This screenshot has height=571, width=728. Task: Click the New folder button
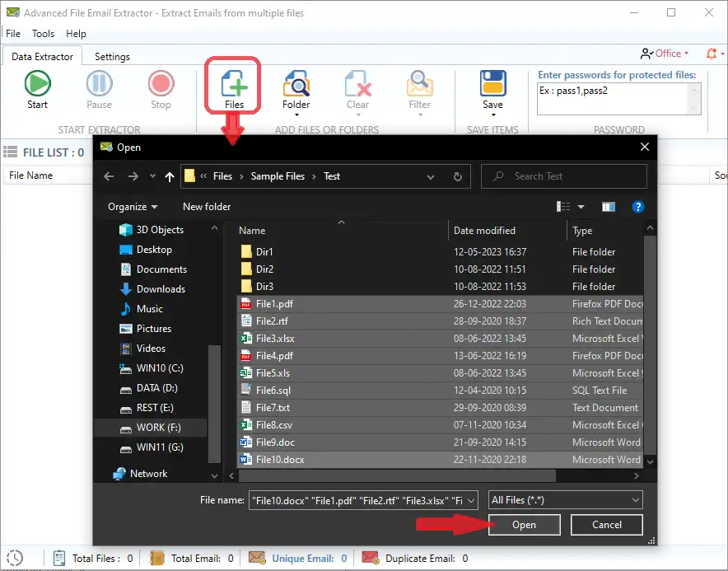click(x=207, y=207)
